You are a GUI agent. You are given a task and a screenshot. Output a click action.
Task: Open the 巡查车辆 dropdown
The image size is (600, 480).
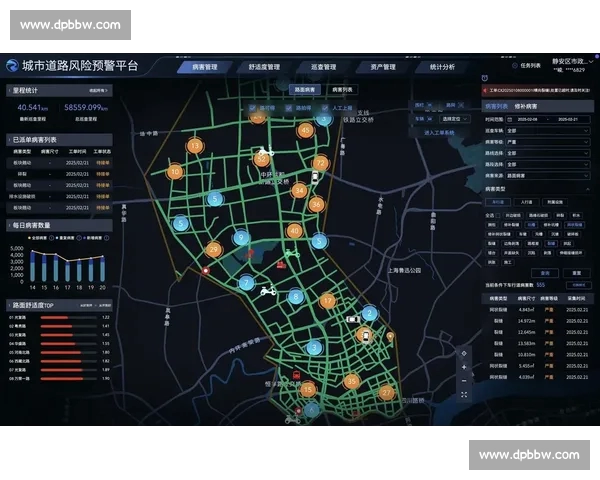(548, 130)
